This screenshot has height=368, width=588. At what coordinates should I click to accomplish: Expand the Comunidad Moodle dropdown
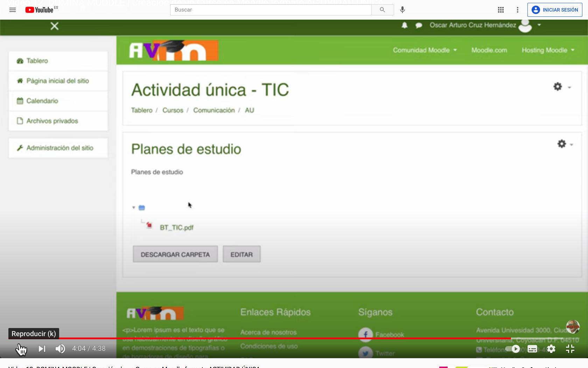point(425,50)
